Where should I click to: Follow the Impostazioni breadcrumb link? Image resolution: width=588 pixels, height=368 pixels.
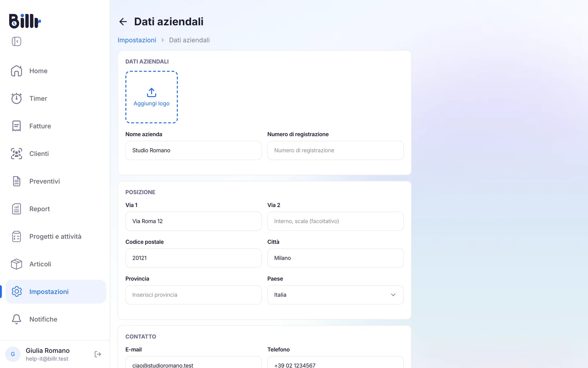(137, 40)
